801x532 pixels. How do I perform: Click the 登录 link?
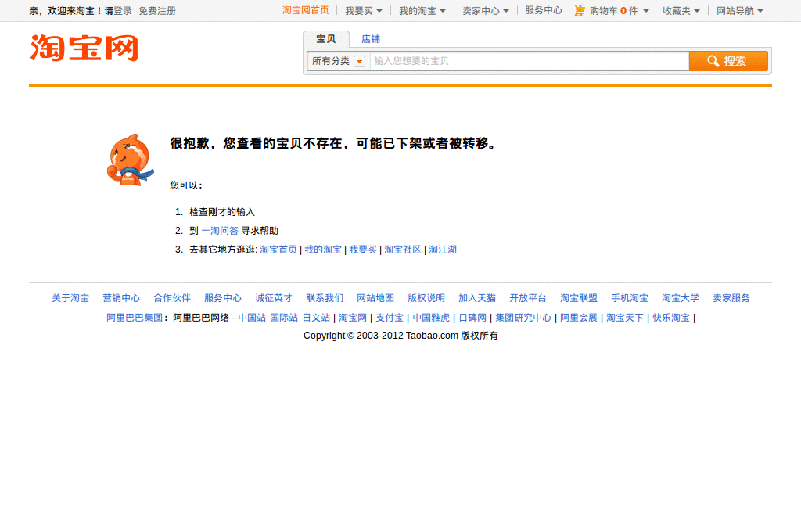pyautogui.click(x=123, y=11)
